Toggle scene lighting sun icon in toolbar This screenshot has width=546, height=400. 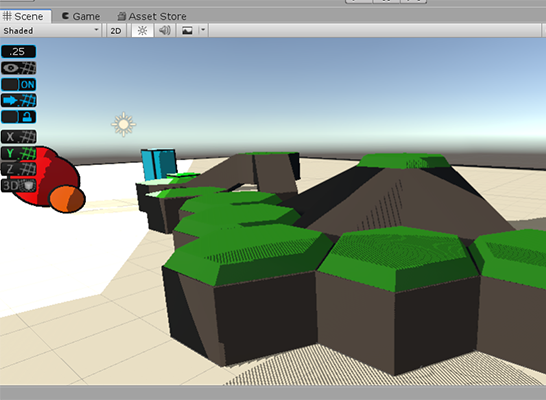142,31
